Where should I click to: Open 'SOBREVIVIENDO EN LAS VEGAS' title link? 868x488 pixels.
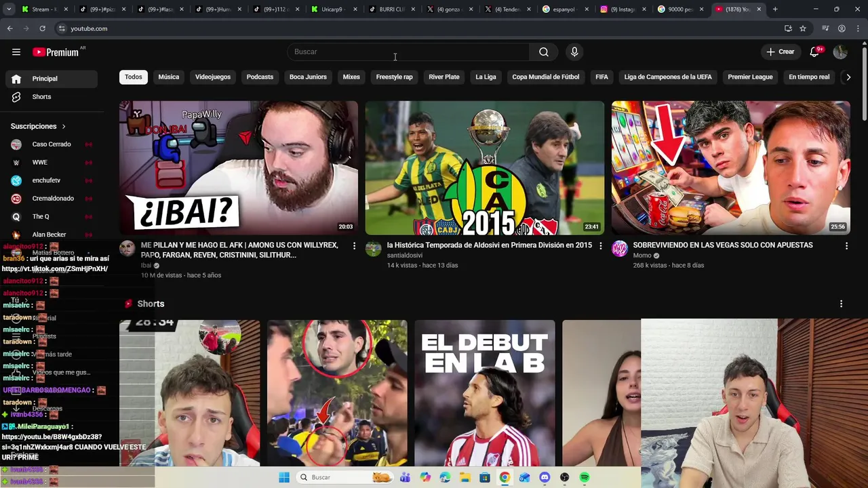tap(723, 245)
